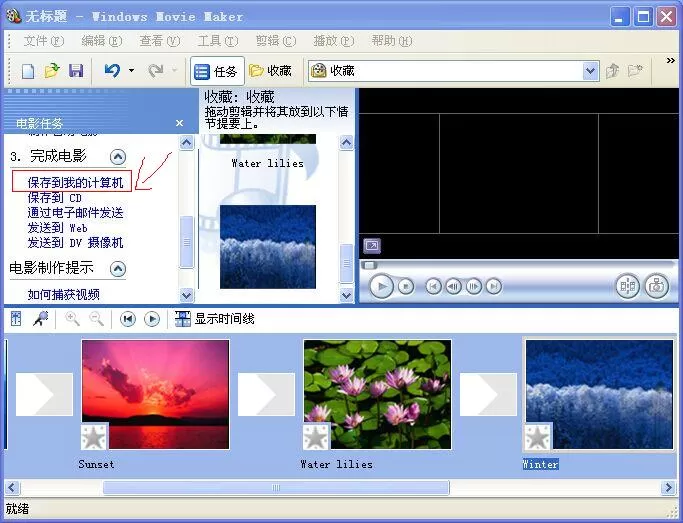The width and height of the screenshot is (683, 523).
Task: Open the 剪辑 menu
Action: (275, 41)
